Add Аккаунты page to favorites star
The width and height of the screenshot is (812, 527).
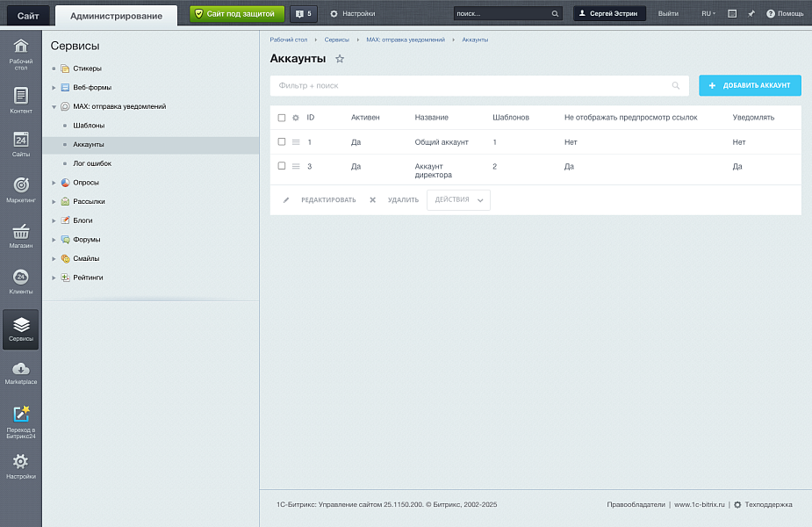(x=340, y=59)
